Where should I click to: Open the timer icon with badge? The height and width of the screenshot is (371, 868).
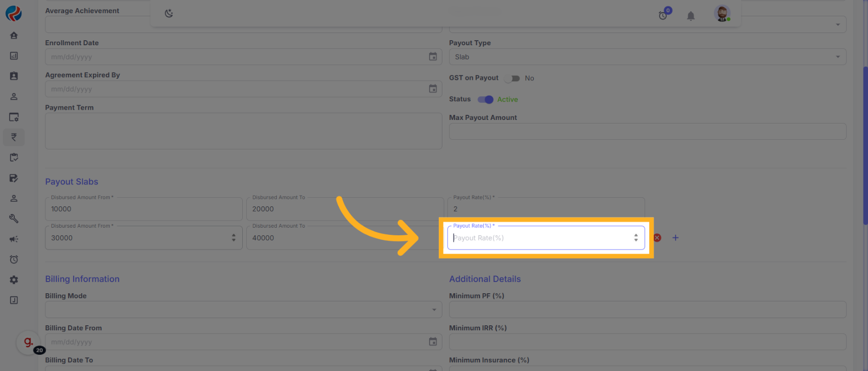click(663, 15)
